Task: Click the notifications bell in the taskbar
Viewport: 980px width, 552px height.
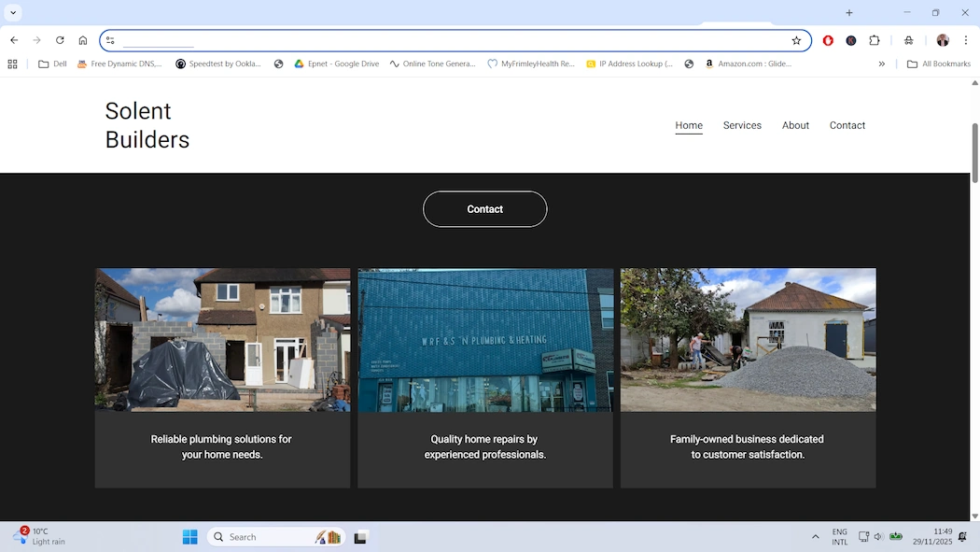Action: [961, 536]
